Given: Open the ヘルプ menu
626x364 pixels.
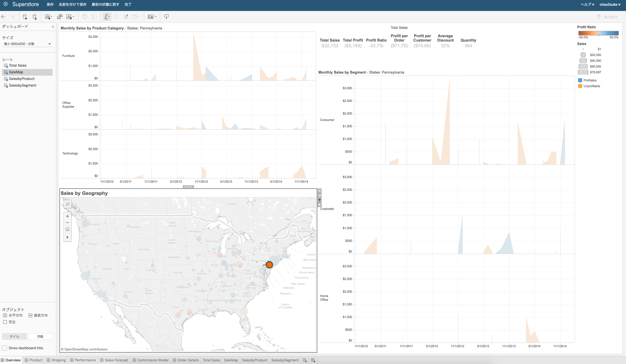Looking at the screenshot, I should (x=587, y=4).
